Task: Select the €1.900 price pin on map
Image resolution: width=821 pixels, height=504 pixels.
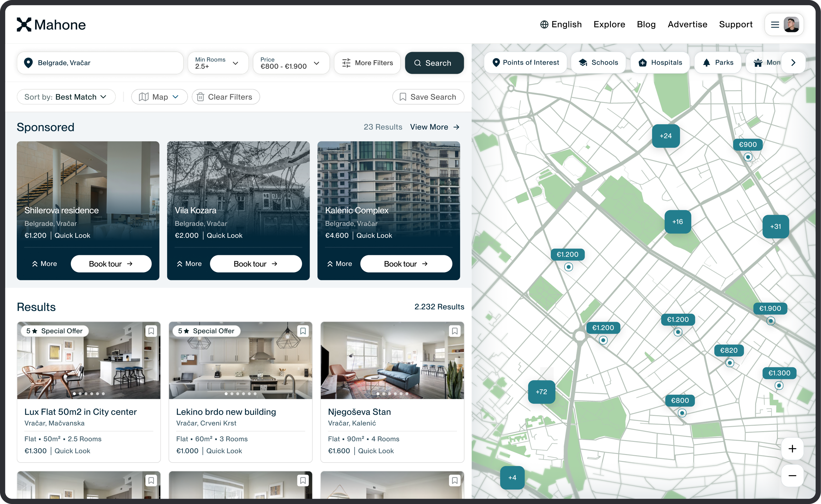Action: (x=770, y=308)
